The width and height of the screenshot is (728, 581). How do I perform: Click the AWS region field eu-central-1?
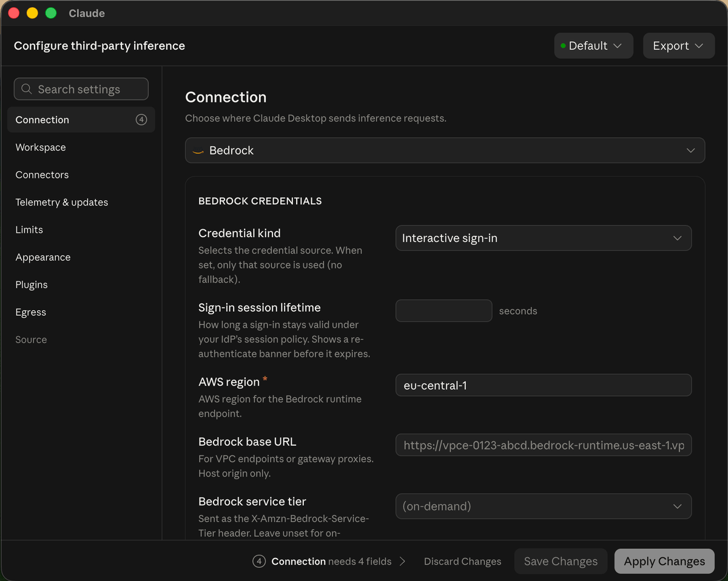pos(543,385)
